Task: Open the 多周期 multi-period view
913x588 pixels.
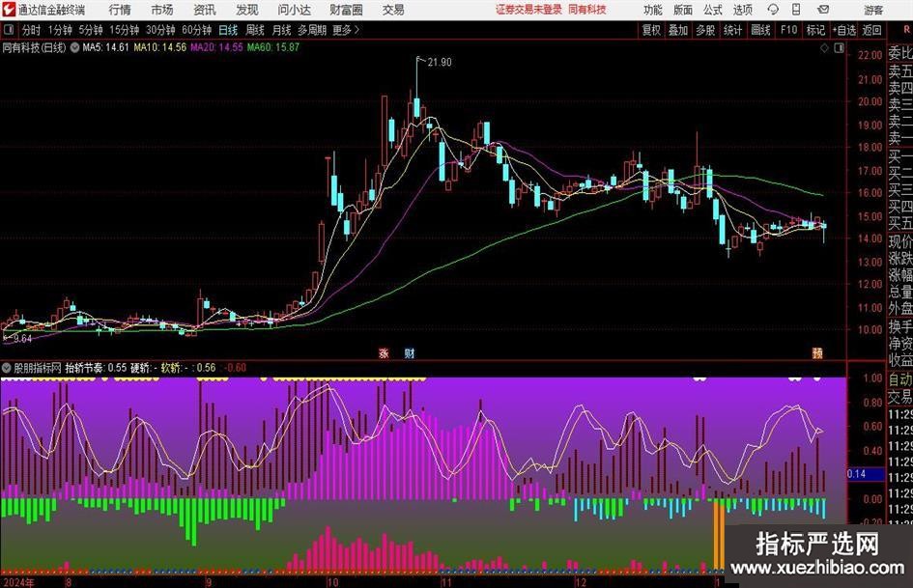Action: click(x=312, y=30)
